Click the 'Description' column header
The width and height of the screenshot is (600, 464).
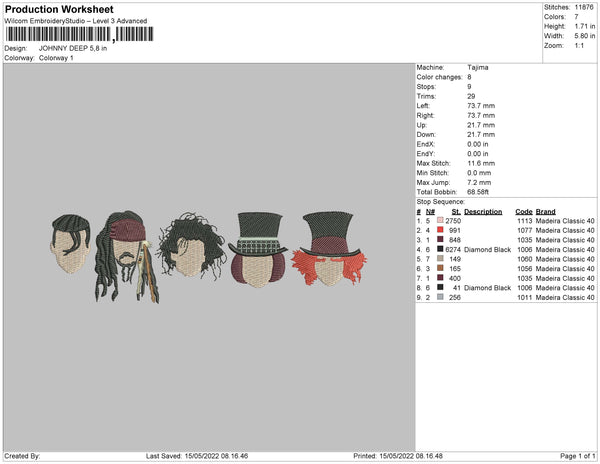pos(483,212)
